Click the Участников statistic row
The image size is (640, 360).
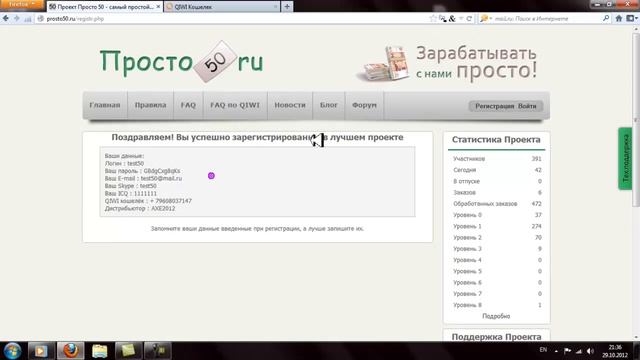497,159
